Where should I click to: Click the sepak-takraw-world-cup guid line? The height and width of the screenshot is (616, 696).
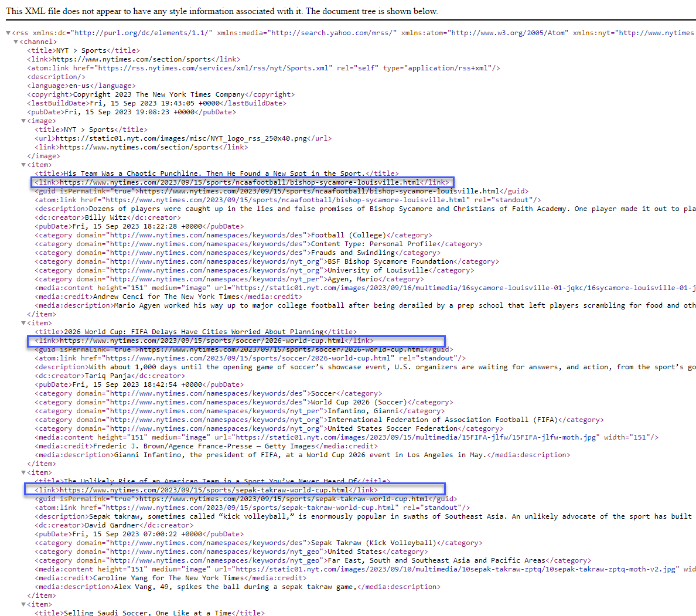(x=246, y=499)
